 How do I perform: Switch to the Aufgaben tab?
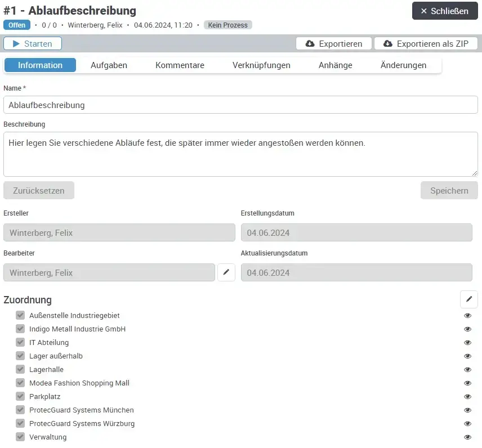point(109,65)
